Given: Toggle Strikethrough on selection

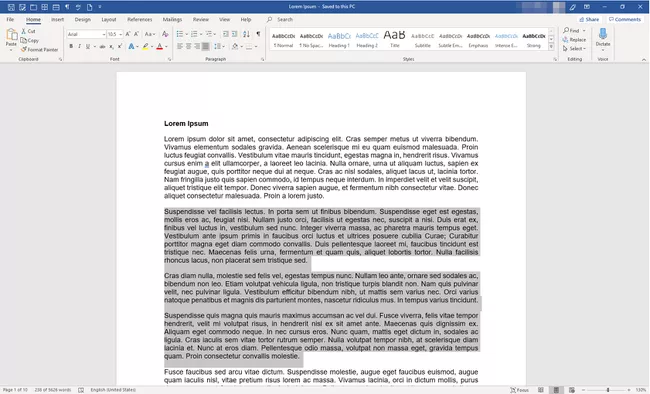Looking at the screenshot, I should 102,46.
